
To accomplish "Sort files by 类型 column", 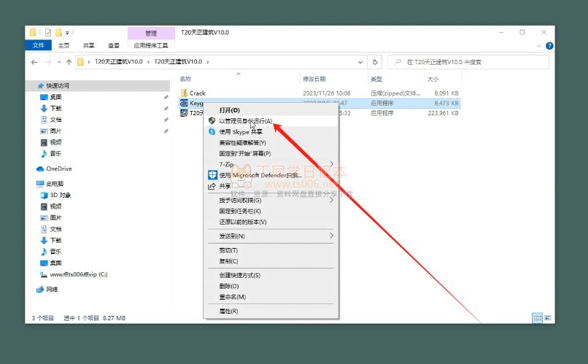I will pyautogui.click(x=376, y=79).
